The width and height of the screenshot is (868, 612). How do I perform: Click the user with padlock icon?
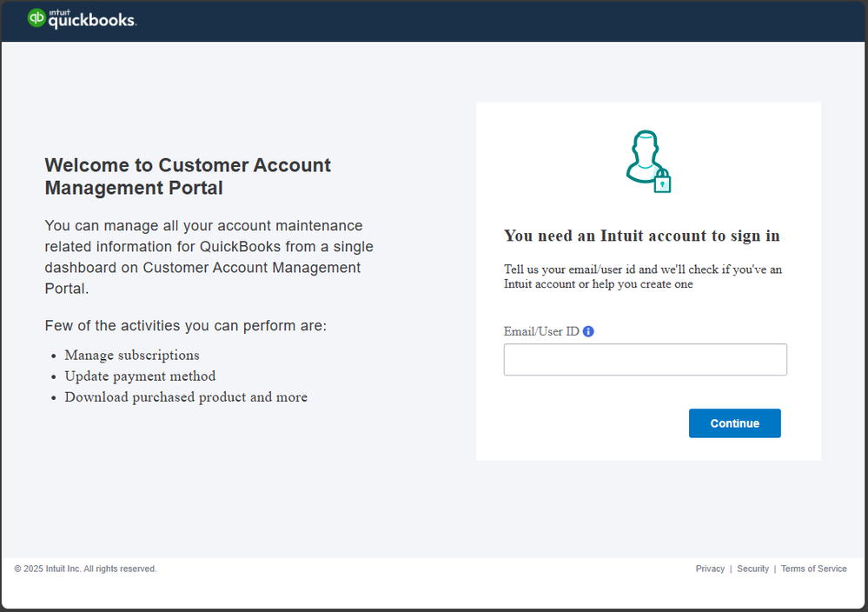[x=649, y=162]
